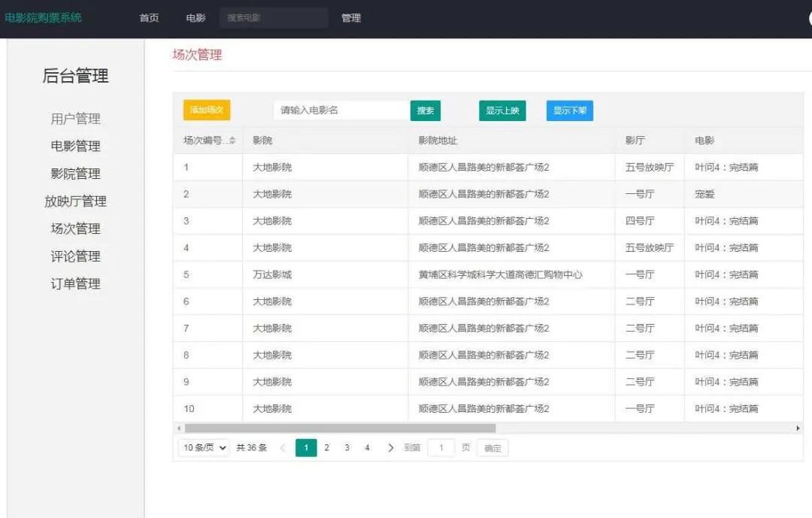Go to next page with right arrow
The image size is (812, 518).
click(390, 447)
